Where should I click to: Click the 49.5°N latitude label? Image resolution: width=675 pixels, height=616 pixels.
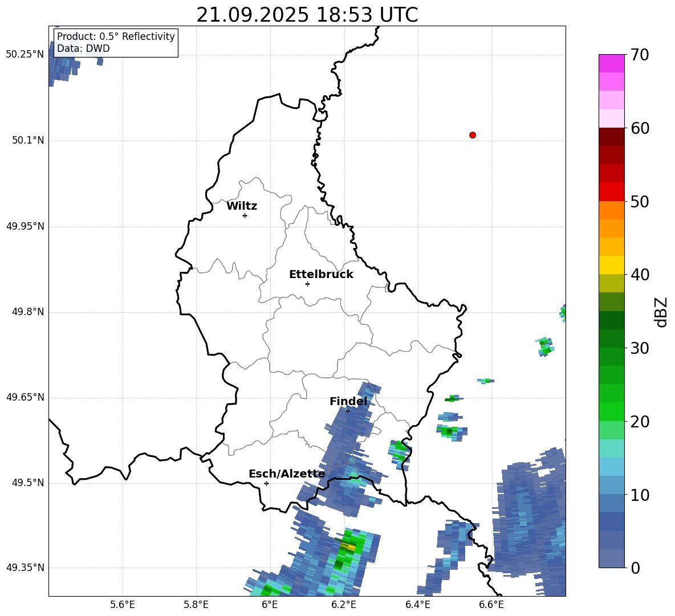coord(28,483)
